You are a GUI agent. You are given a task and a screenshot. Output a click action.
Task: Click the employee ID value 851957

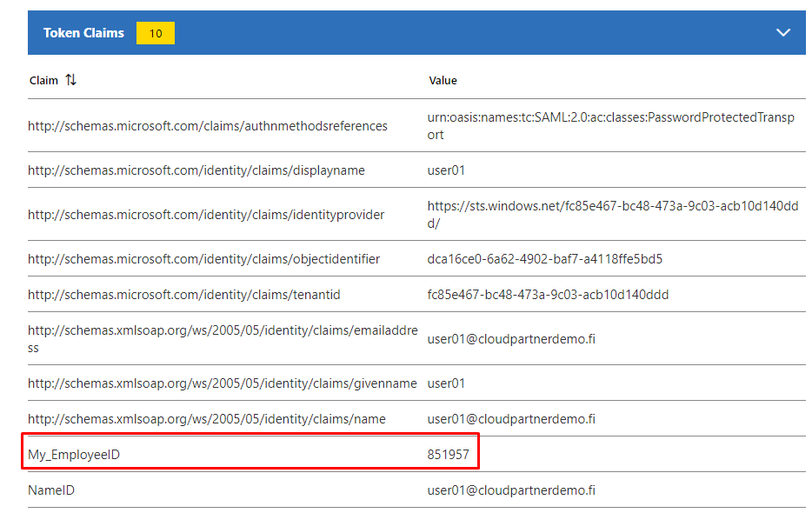[449, 455]
